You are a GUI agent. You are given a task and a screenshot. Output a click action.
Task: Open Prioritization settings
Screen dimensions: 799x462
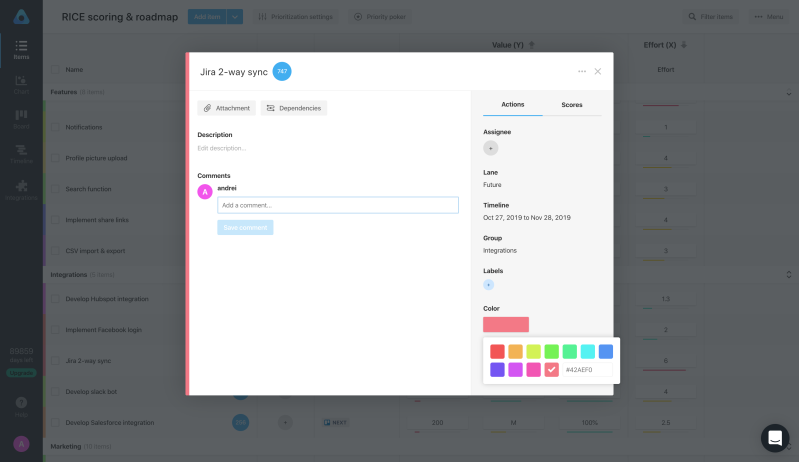click(296, 17)
